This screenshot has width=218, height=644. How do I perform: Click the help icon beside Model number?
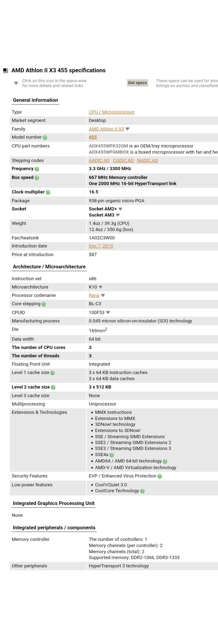point(45,138)
